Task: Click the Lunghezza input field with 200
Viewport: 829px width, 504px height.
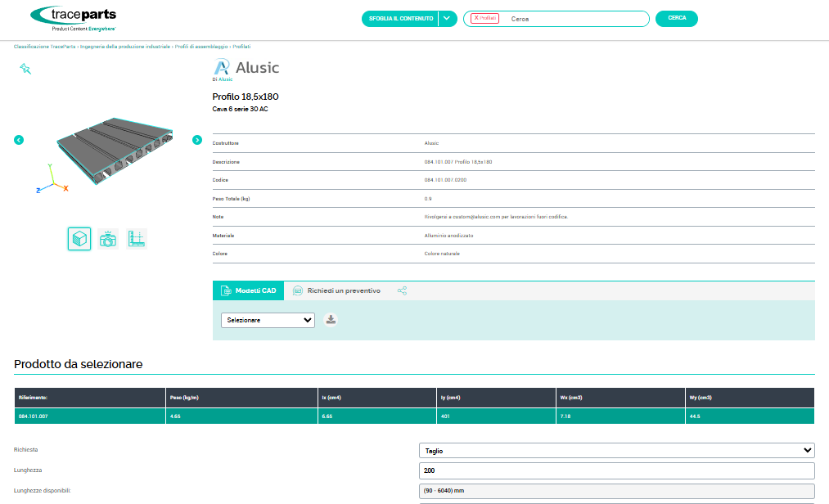Action: pos(617,470)
